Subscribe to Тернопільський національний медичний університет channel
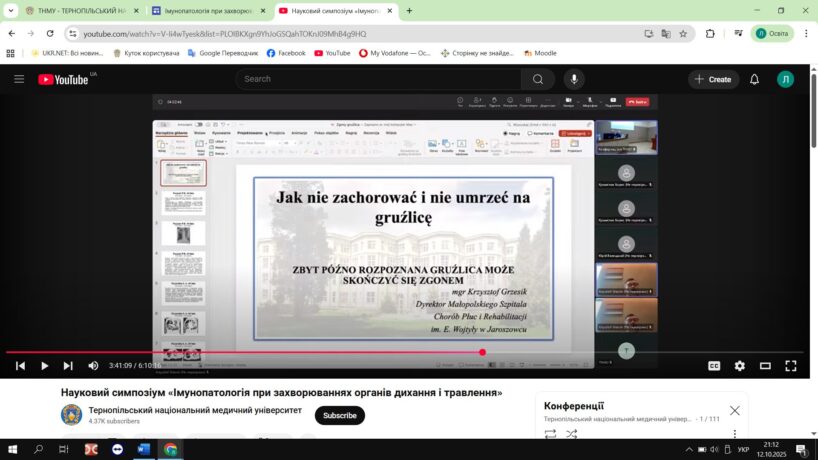Screen dimensions: 818x460 tap(339, 415)
